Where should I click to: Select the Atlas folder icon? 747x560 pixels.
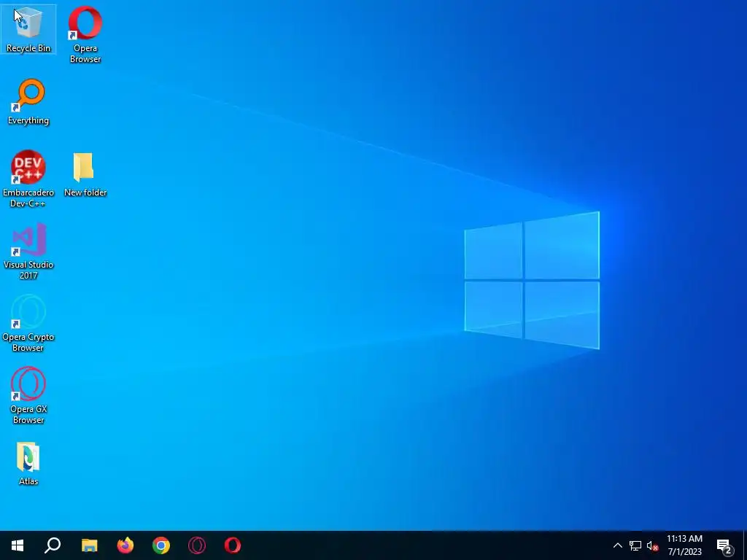pos(28,463)
